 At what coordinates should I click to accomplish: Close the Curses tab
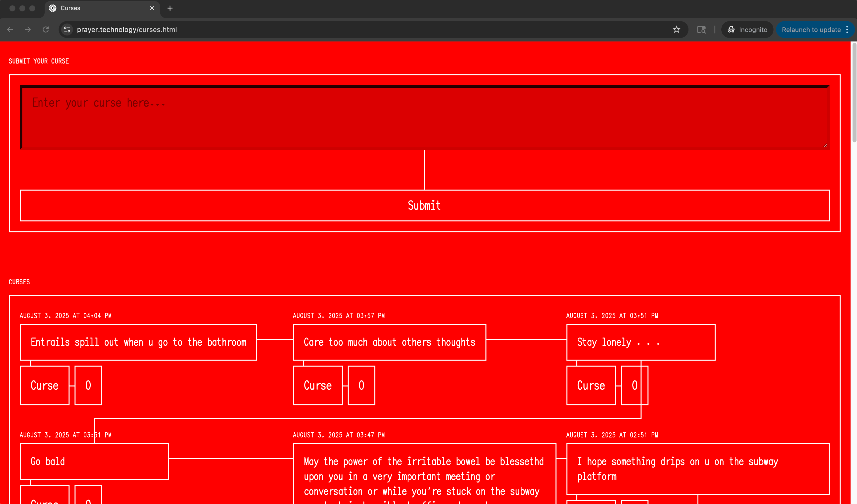tap(152, 8)
